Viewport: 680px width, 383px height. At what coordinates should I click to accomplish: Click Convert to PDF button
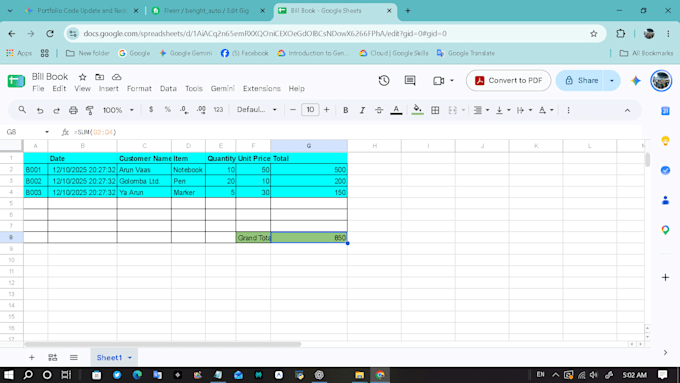(x=508, y=80)
